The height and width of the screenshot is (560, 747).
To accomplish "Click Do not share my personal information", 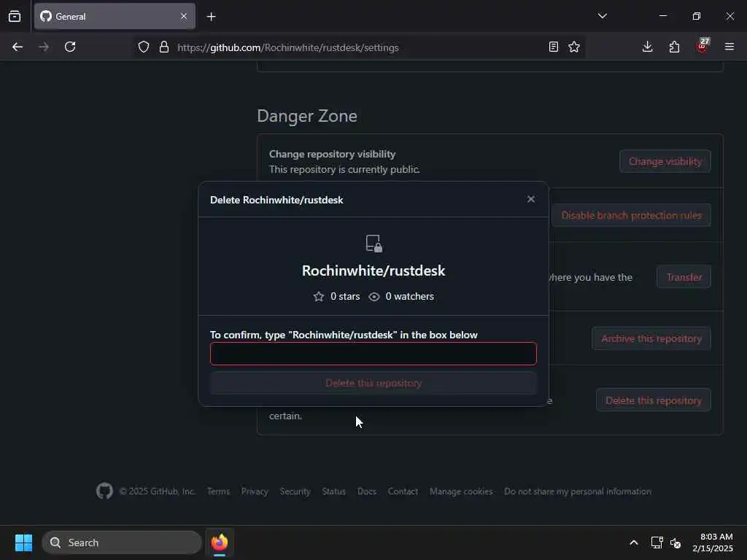I will pos(578,491).
